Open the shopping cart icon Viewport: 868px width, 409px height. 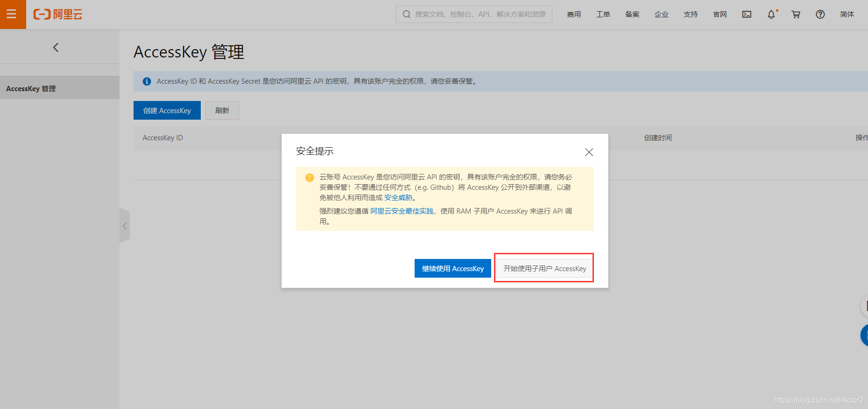click(x=796, y=14)
